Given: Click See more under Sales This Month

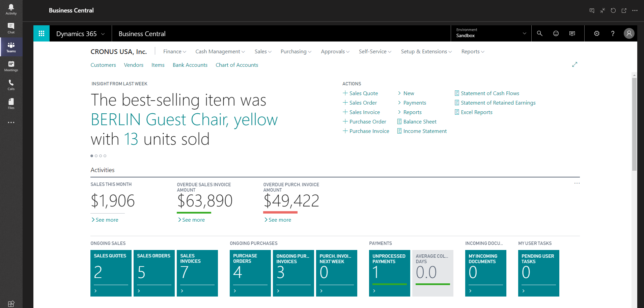Looking at the screenshot, I should (105, 220).
